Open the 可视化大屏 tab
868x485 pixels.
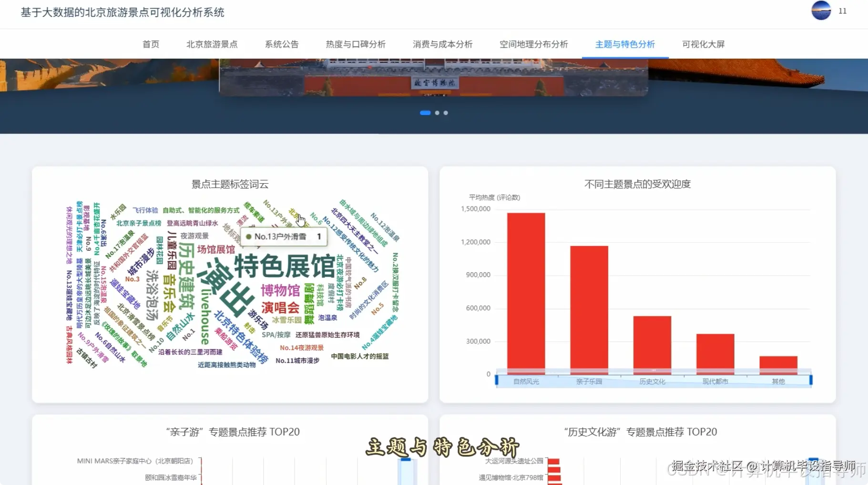click(702, 44)
